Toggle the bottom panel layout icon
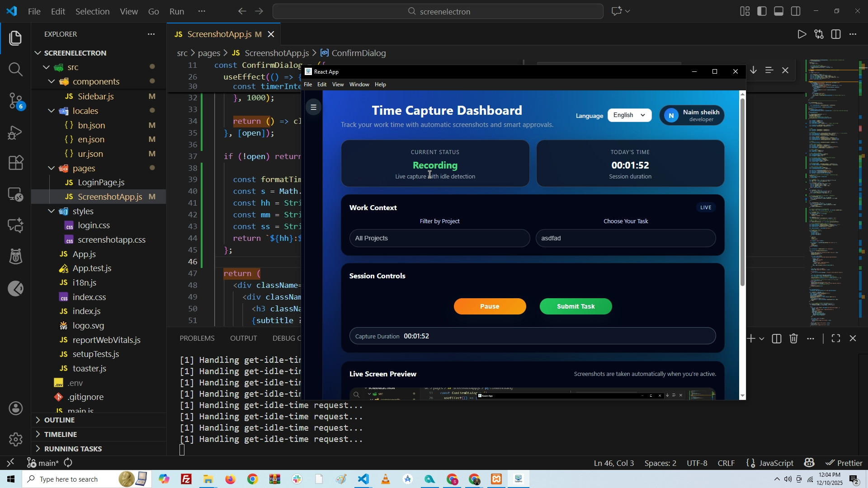The width and height of the screenshot is (868, 488). pyautogui.click(x=778, y=11)
